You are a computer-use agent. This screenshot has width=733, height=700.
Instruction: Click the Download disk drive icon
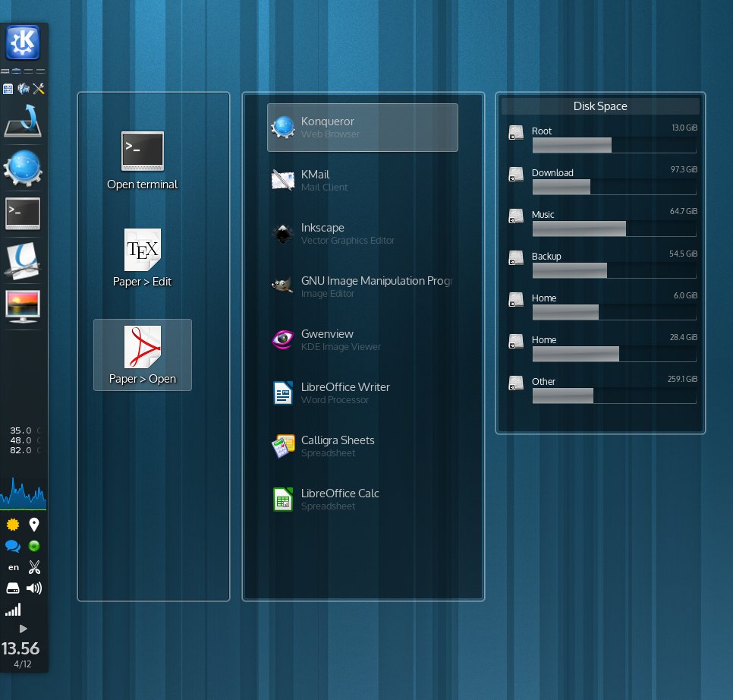point(516,175)
